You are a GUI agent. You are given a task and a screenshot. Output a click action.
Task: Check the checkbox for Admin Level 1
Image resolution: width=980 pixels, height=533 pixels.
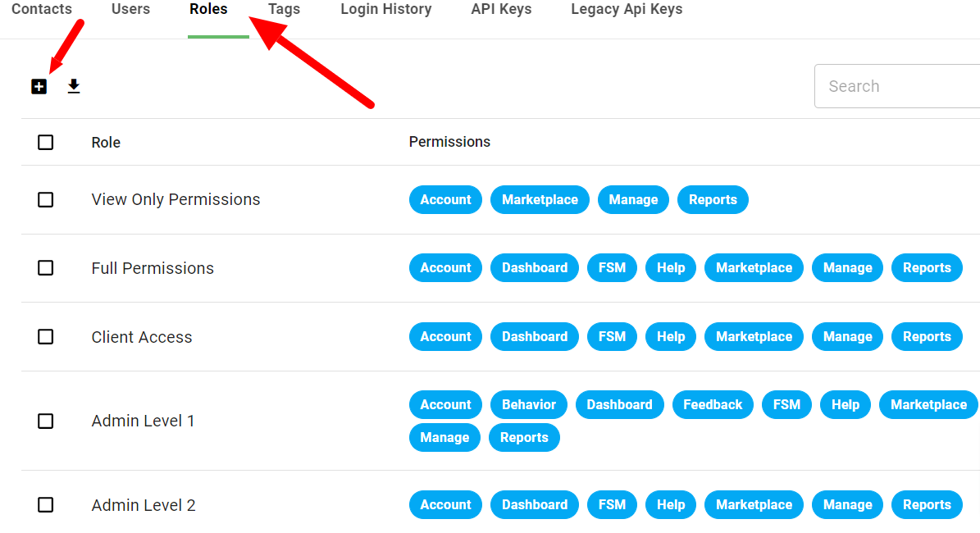point(45,421)
